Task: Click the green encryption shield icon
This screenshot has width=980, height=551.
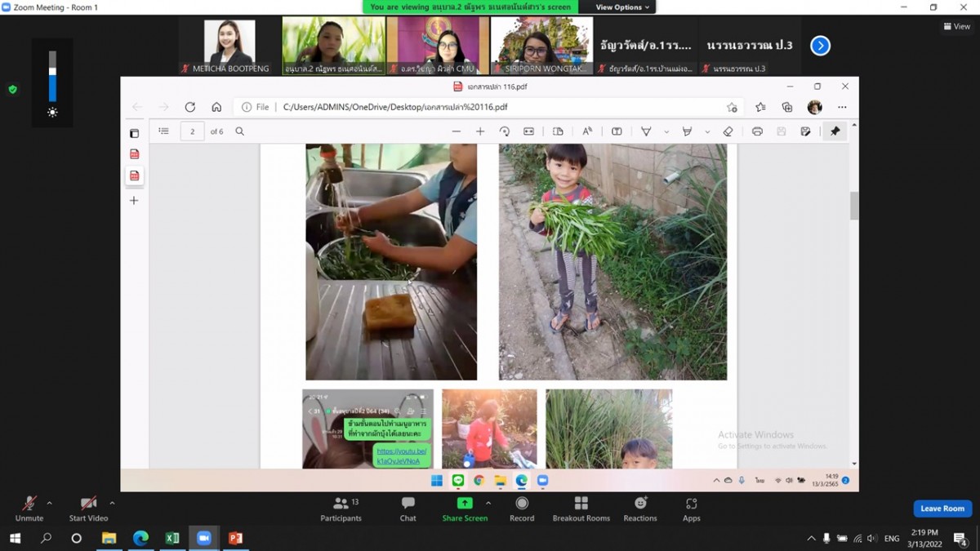Action: click(12, 89)
